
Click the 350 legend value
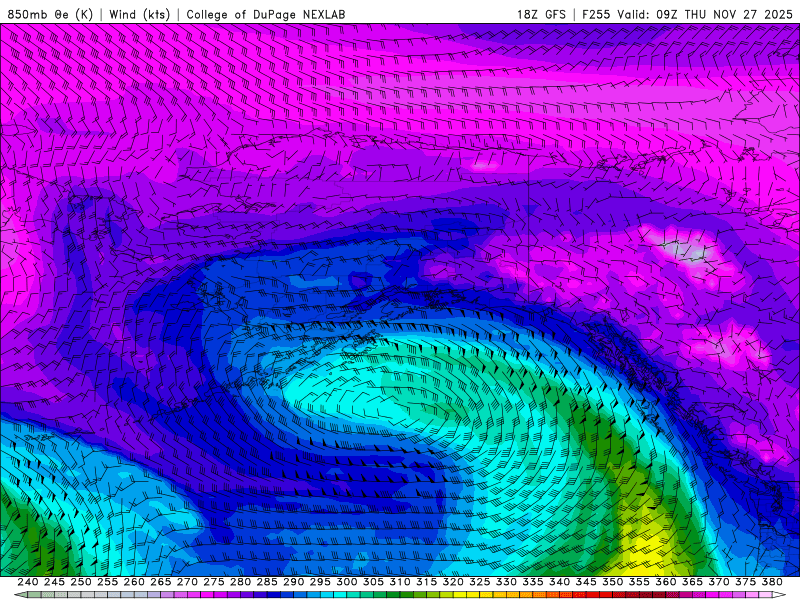coord(612,582)
